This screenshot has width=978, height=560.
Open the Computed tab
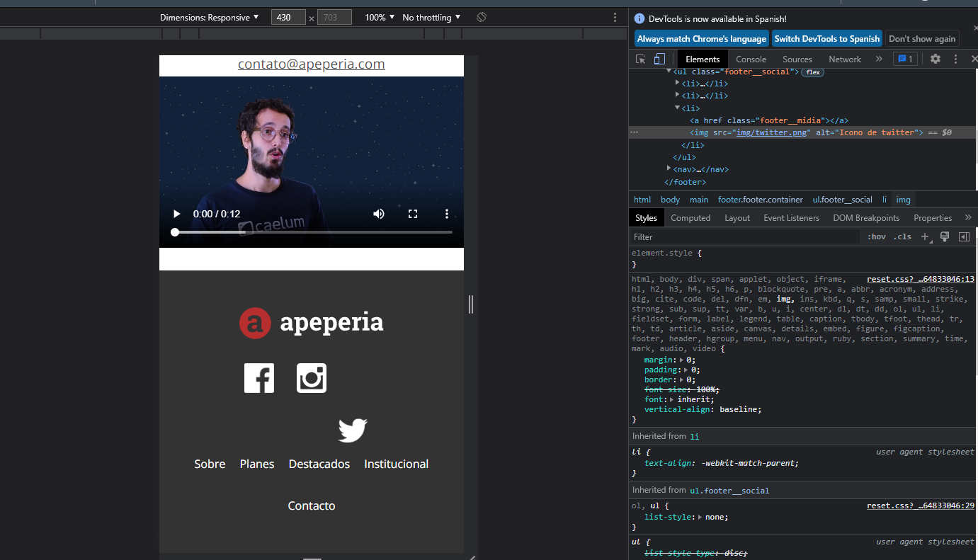point(690,218)
